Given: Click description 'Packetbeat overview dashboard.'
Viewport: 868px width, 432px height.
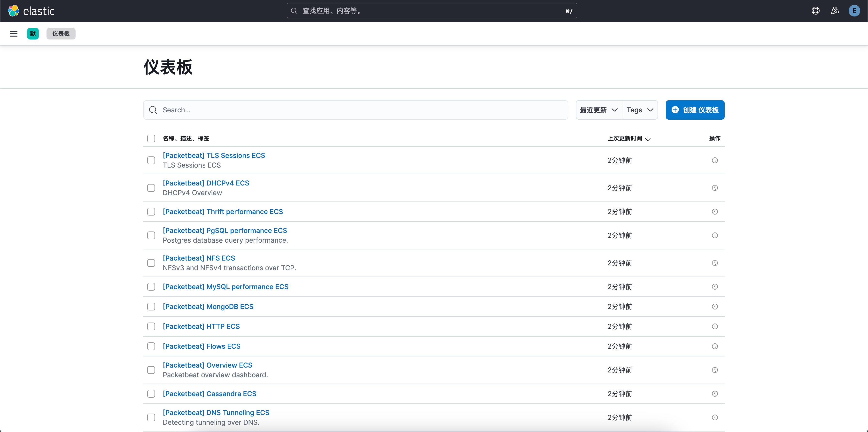Looking at the screenshot, I should click(x=215, y=375).
